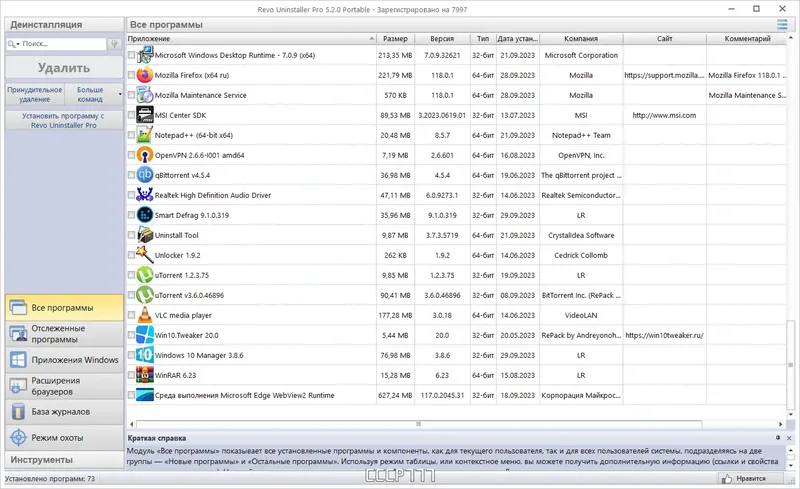The height and width of the screenshot is (489, 800).
Task: Expand the Инструменты section
Action: click(x=64, y=459)
